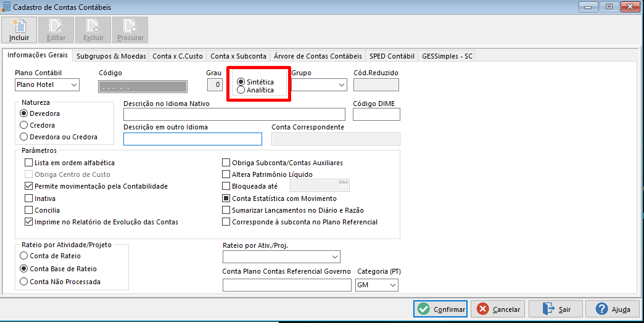Click the Sair button

point(556,309)
